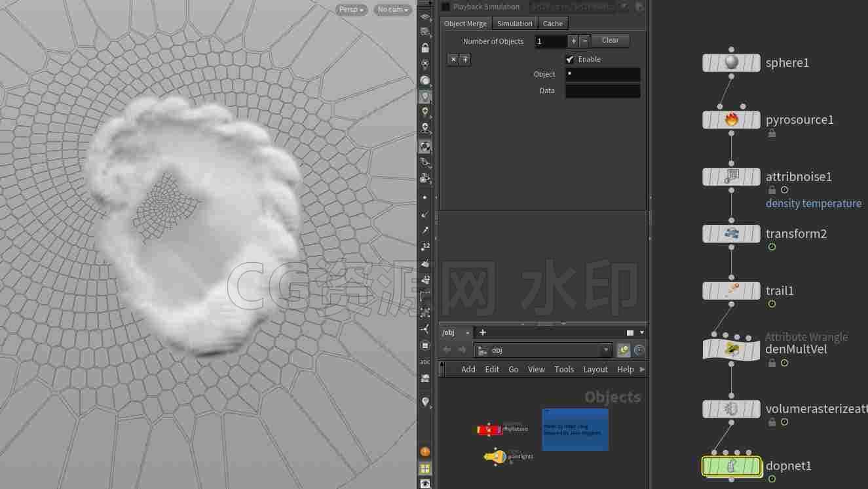Toggle the Enable checkbox
The height and width of the screenshot is (489, 868).
click(570, 59)
